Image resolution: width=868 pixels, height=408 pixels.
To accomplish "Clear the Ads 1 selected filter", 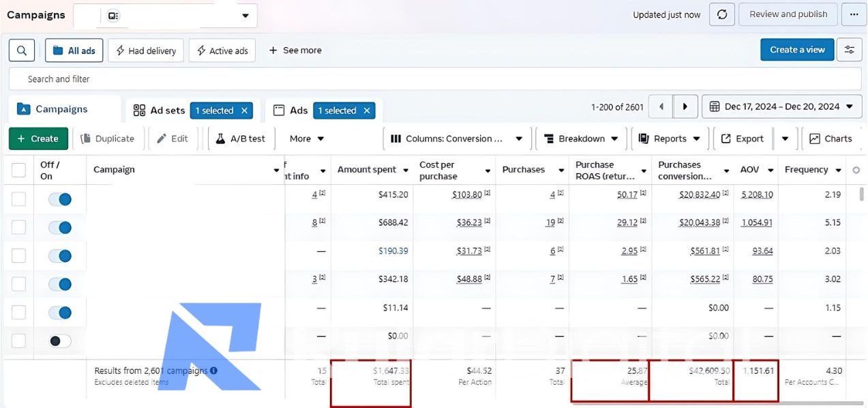I will (x=367, y=111).
